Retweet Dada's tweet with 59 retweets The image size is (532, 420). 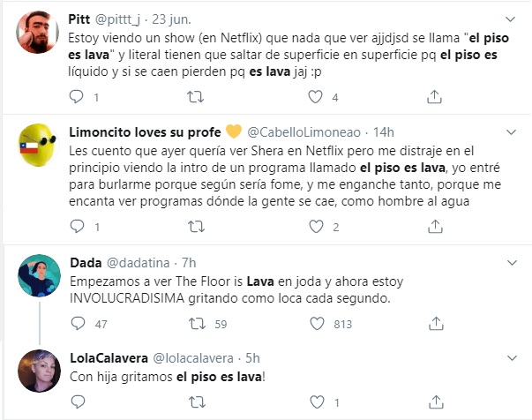click(x=196, y=324)
